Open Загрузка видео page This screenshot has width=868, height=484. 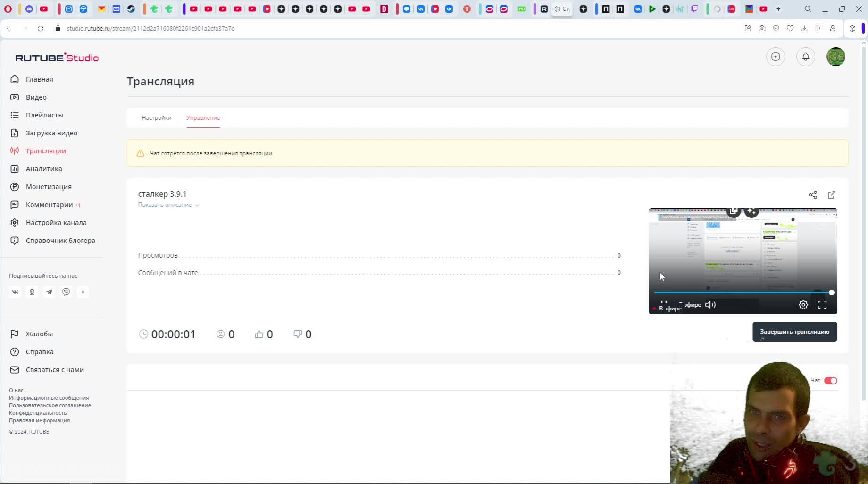44,133
